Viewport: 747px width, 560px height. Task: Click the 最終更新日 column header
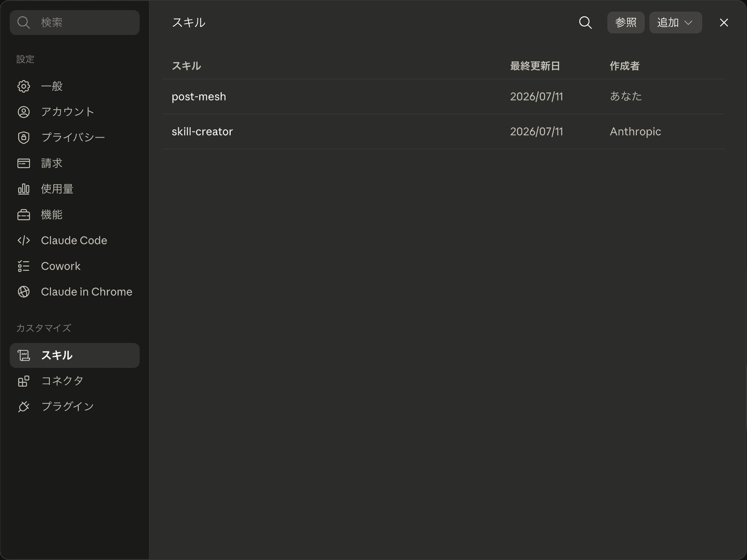(x=535, y=66)
